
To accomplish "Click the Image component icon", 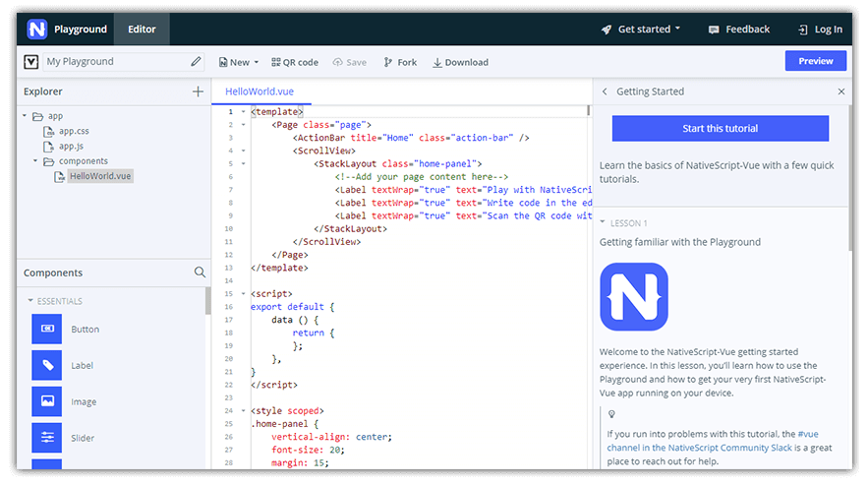I will point(46,401).
